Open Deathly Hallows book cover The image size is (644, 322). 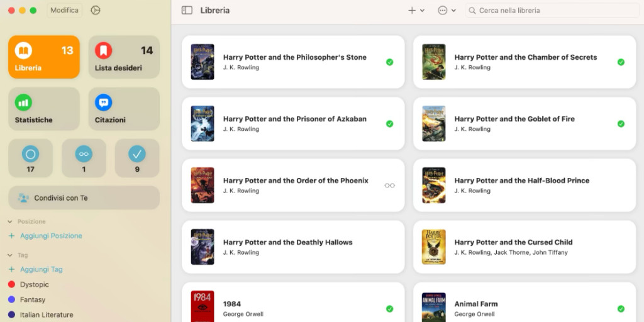[x=203, y=247]
